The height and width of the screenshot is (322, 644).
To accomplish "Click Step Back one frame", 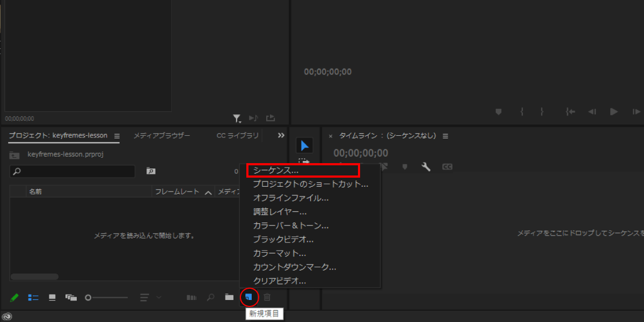I will 592,112.
